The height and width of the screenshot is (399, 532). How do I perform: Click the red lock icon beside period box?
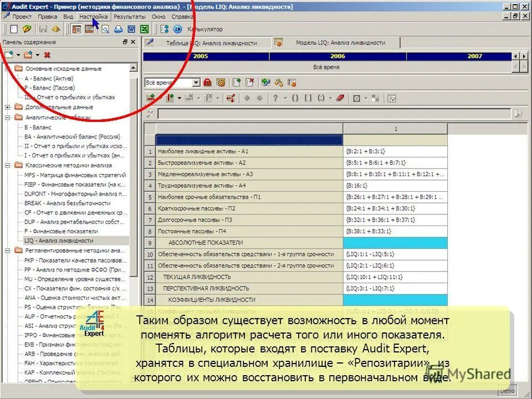(x=207, y=83)
